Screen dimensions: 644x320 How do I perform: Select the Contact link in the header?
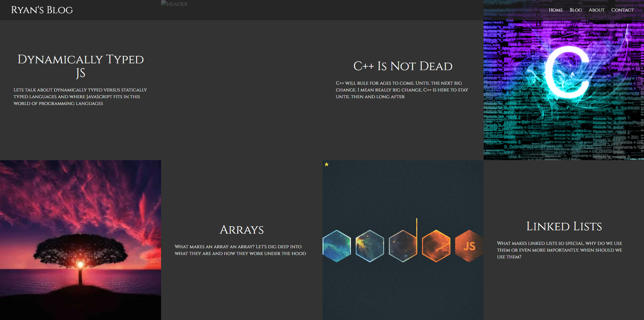coord(622,10)
